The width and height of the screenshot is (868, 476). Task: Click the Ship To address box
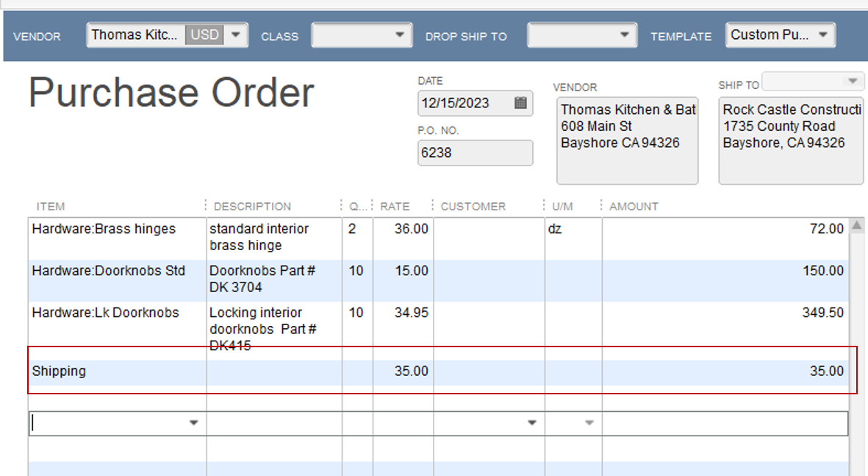click(791, 141)
